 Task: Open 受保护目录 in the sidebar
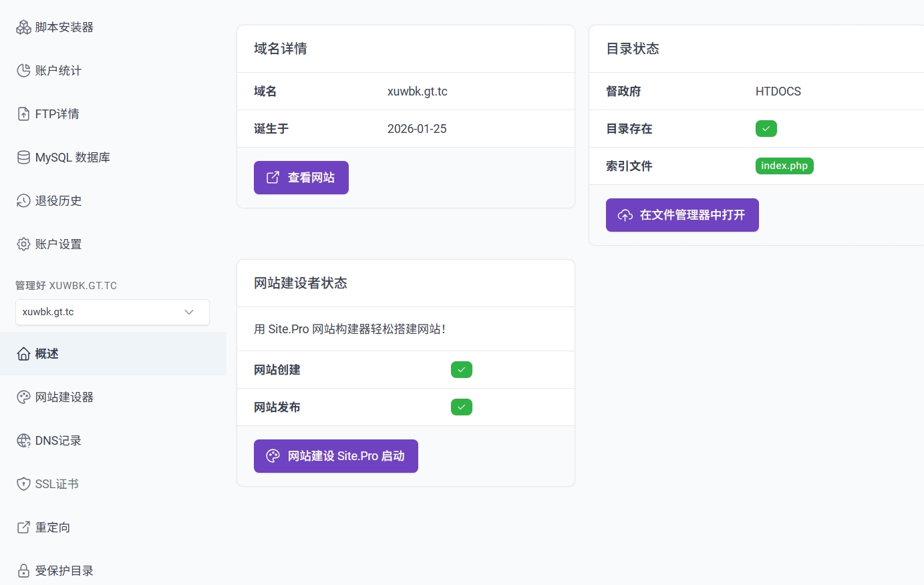coord(64,570)
